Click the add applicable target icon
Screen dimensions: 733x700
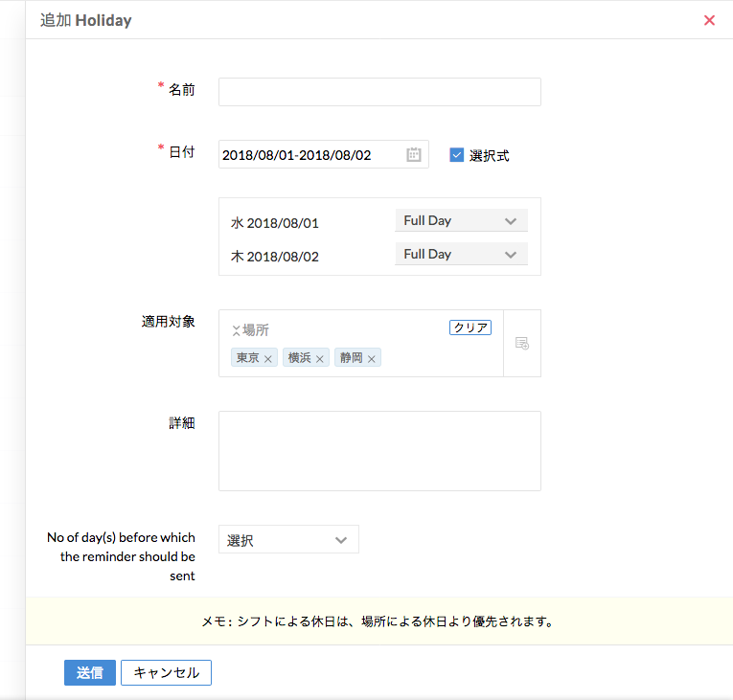(x=522, y=343)
